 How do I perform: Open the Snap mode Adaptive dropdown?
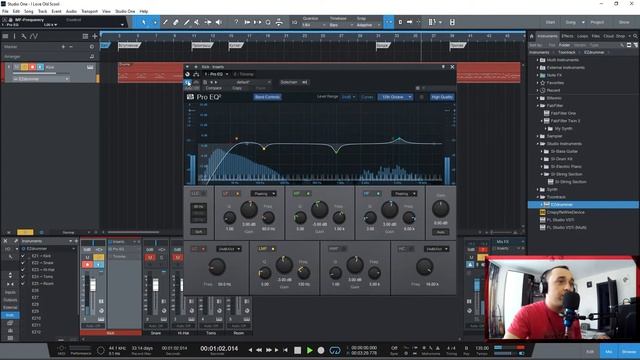coord(368,25)
